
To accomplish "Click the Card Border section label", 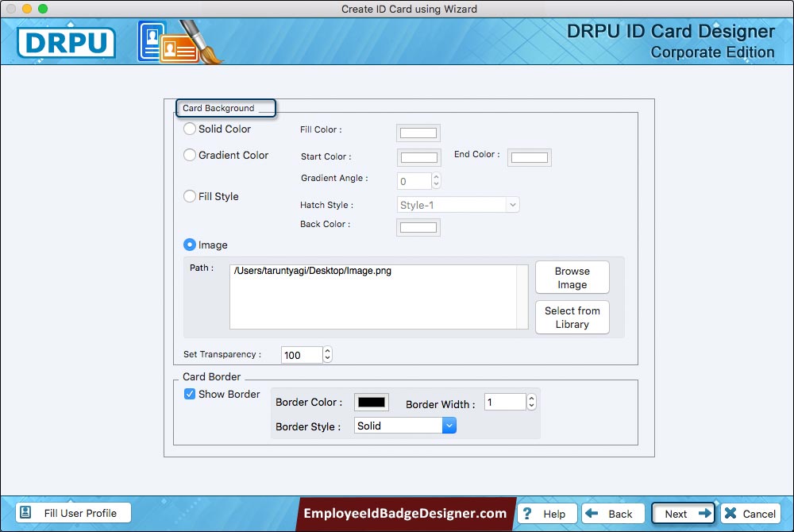I will [x=212, y=376].
